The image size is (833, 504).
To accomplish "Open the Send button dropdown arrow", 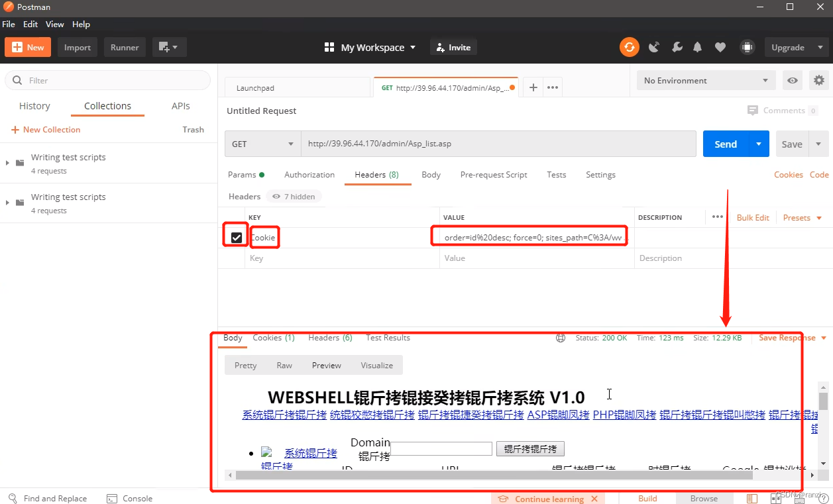I will click(759, 144).
